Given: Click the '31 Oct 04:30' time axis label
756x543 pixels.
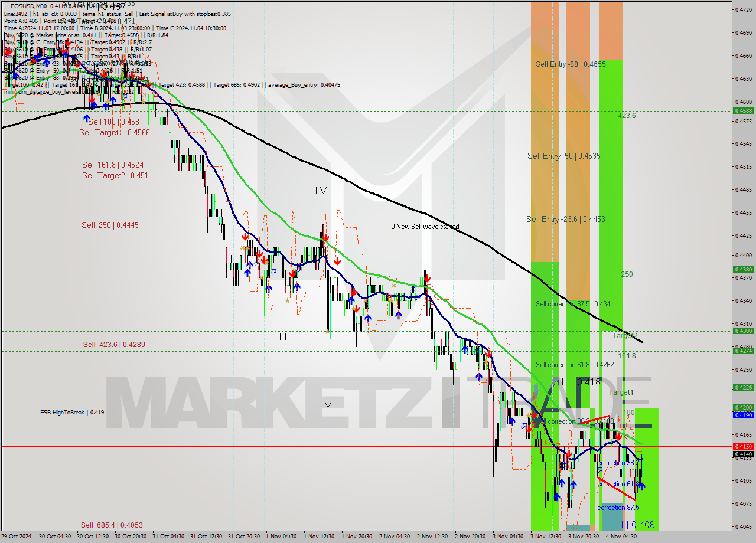Looking at the screenshot, I should [x=169, y=537].
